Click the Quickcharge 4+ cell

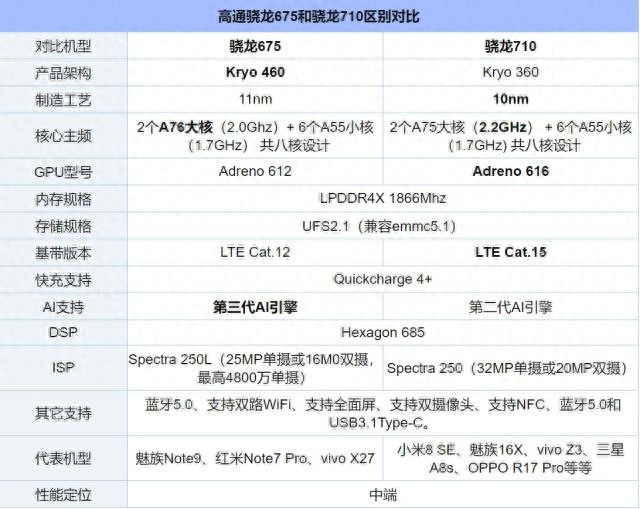(383, 279)
